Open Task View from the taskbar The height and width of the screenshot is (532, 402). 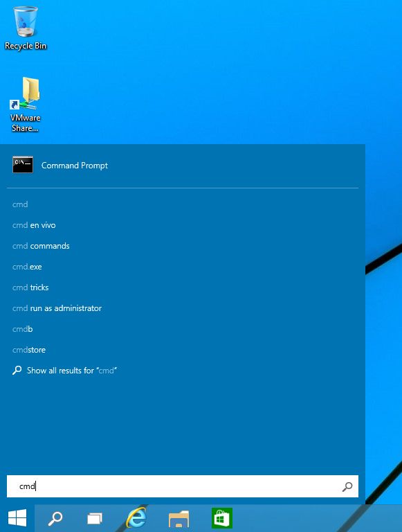tap(95, 518)
